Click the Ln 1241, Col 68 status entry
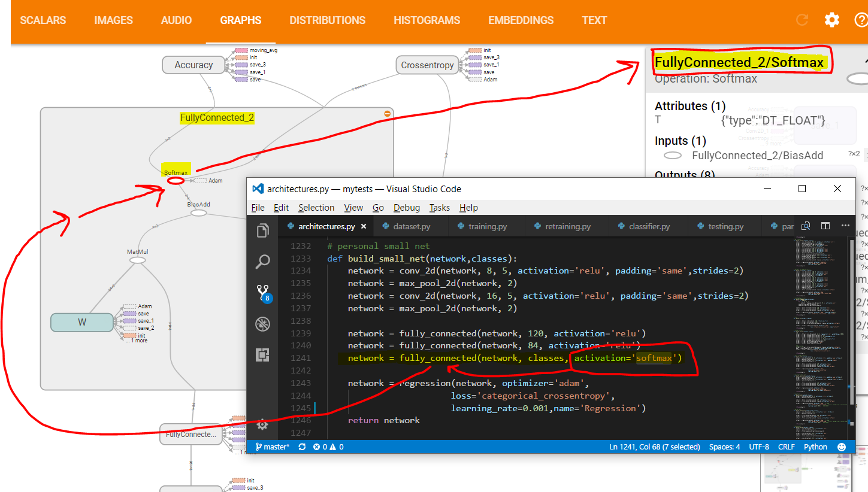 coord(655,447)
